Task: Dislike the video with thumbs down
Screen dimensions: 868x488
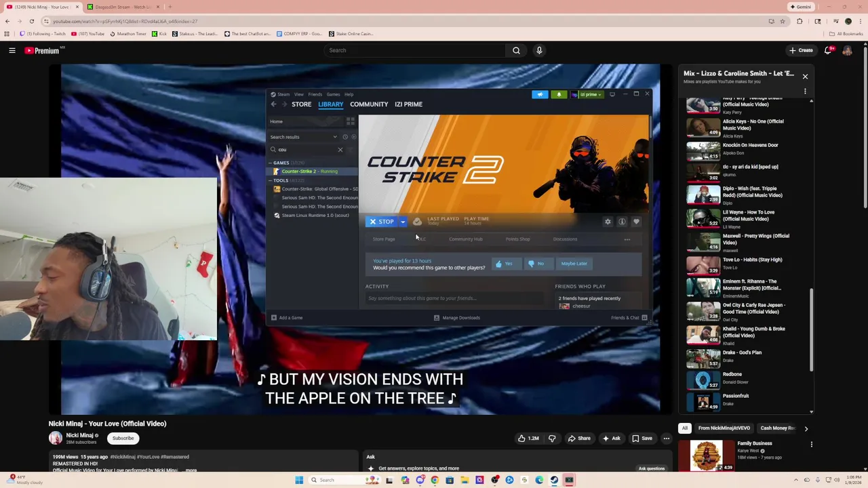Action: (x=552, y=438)
